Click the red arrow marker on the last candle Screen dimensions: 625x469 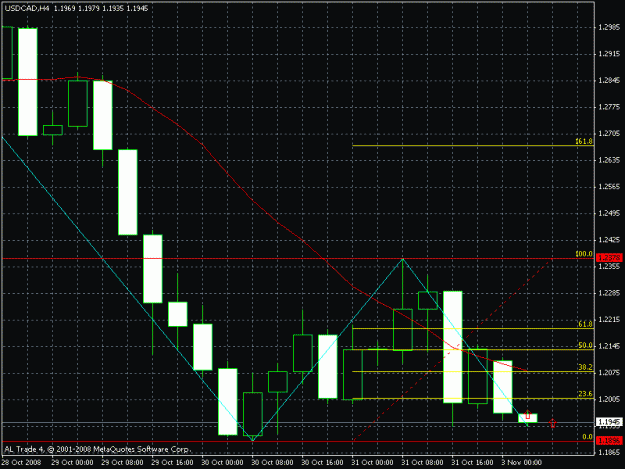point(528,415)
